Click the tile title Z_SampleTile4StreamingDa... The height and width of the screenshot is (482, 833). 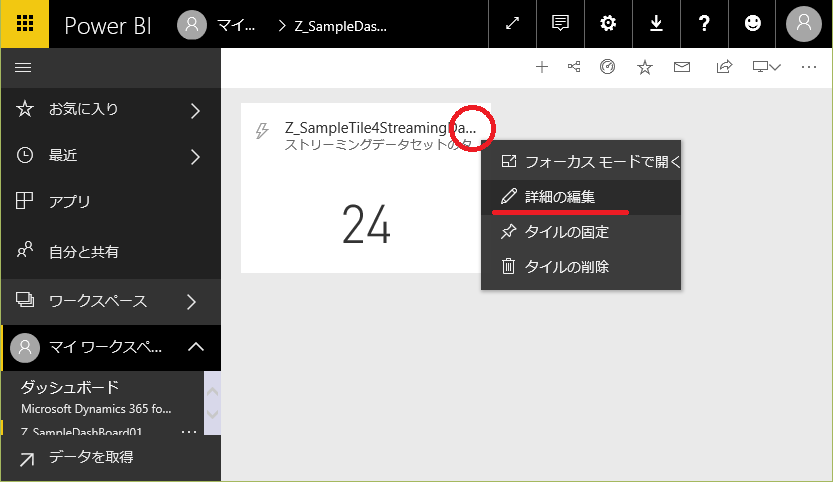380,128
